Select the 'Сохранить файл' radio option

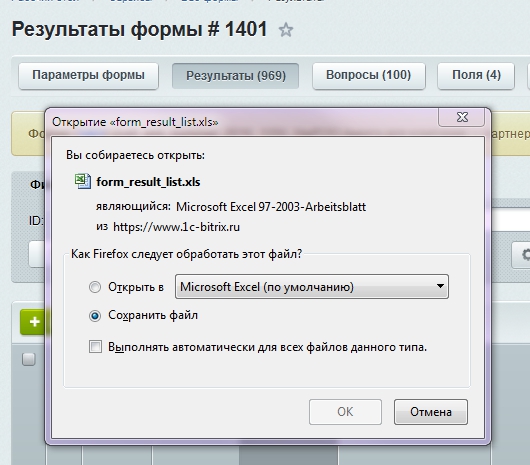tap(95, 316)
